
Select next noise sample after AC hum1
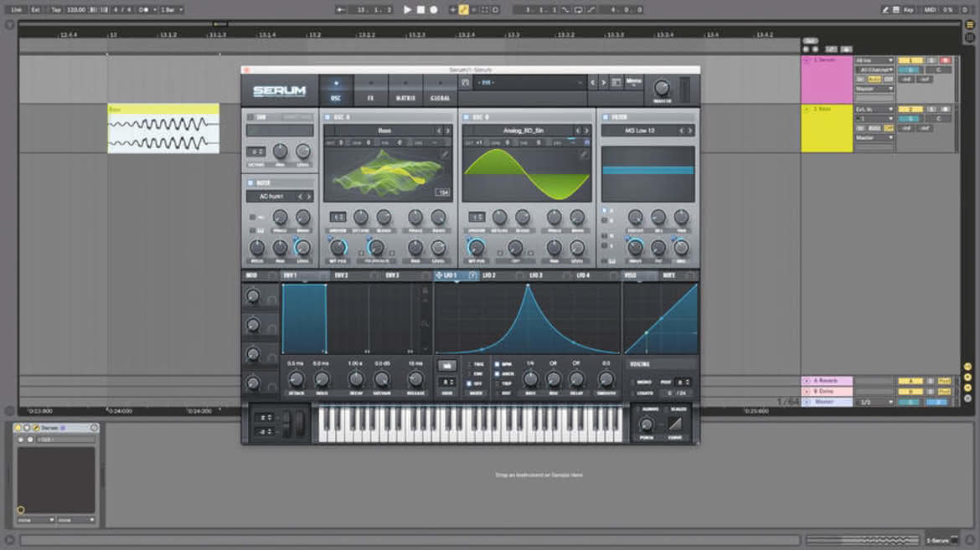(x=309, y=196)
